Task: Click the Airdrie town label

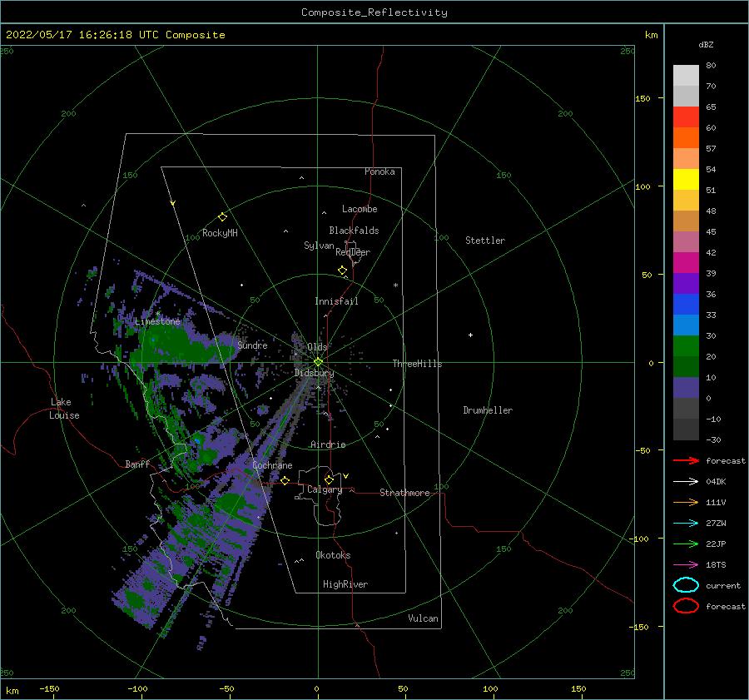Action: click(328, 444)
